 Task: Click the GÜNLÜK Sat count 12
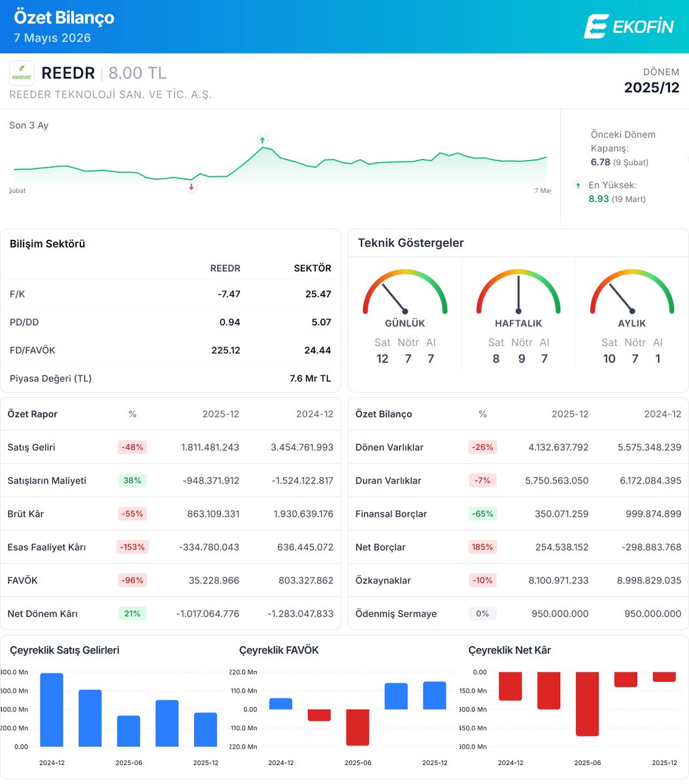click(x=382, y=359)
